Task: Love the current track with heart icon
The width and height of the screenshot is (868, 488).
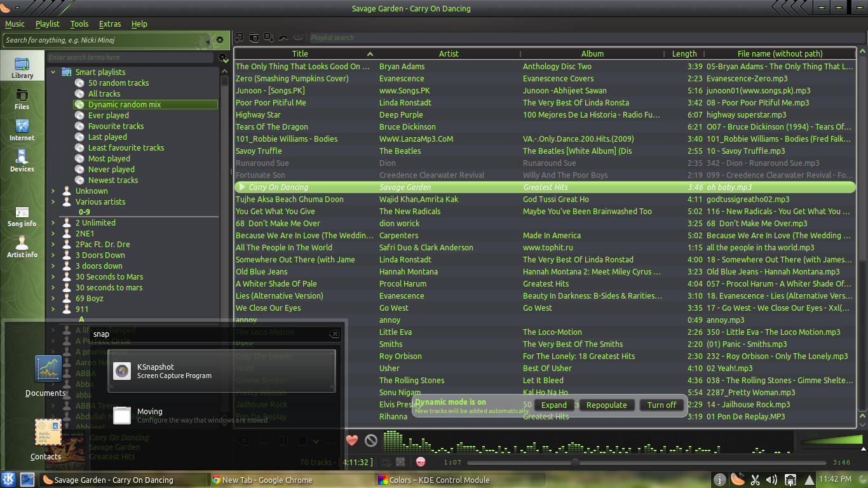Action: (x=352, y=440)
